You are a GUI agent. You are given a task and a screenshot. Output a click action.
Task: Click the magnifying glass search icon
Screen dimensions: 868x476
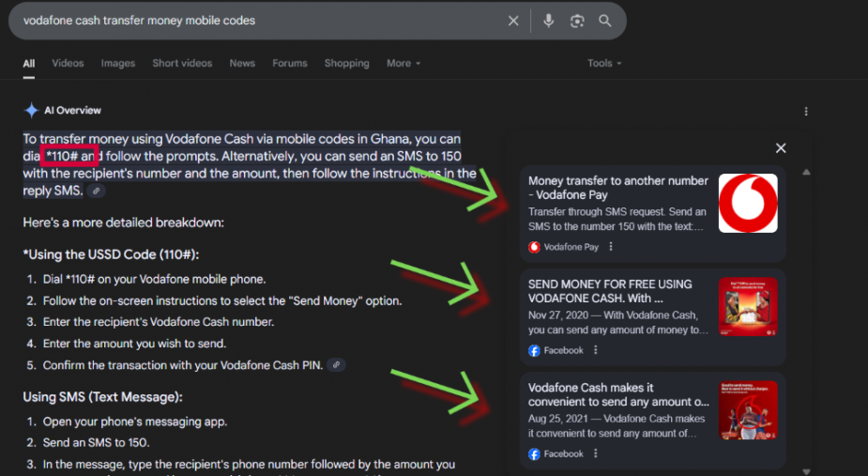click(605, 21)
